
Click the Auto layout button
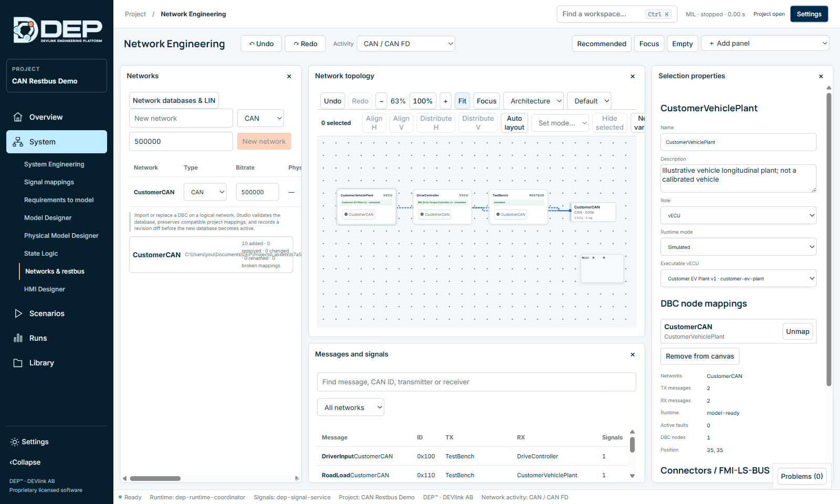pyautogui.click(x=514, y=123)
